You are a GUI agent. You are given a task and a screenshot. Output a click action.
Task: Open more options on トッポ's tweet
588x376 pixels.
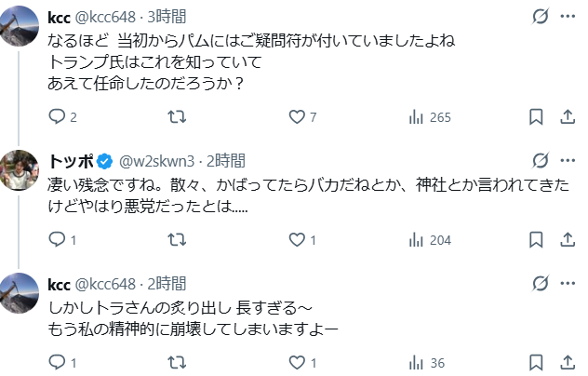click(567, 159)
